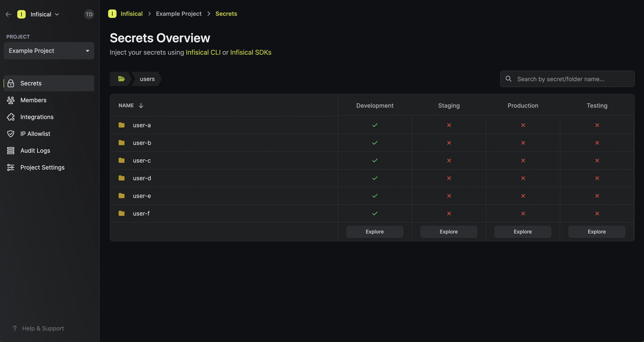The width and height of the screenshot is (644, 342).
Task: Click the user-f folder icon
Action: coord(122,213)
